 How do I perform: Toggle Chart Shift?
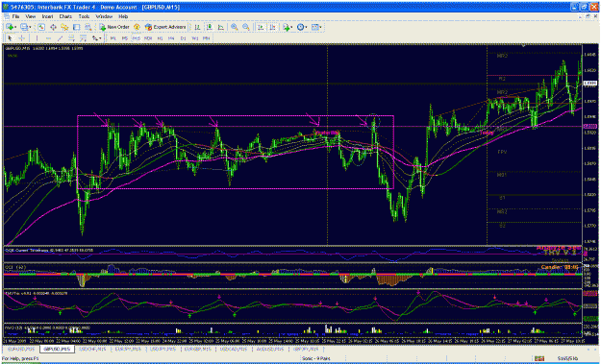(x=272, y=27)
